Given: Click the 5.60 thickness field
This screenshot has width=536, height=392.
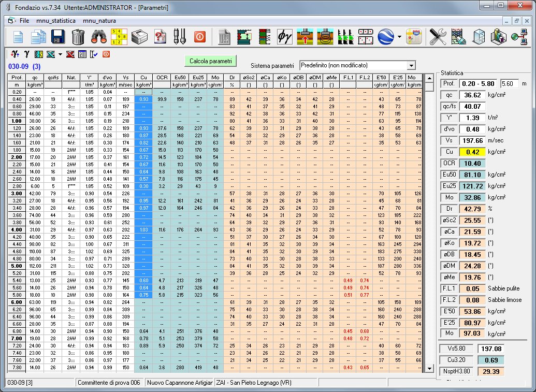Looking at the screenshot, I should (510, 83).
